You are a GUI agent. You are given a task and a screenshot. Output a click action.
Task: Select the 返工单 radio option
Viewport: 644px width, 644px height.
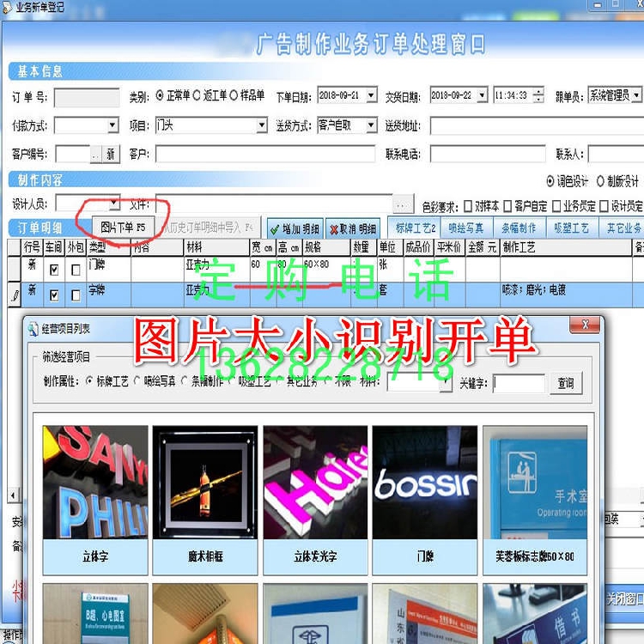(x=197, y=96)
